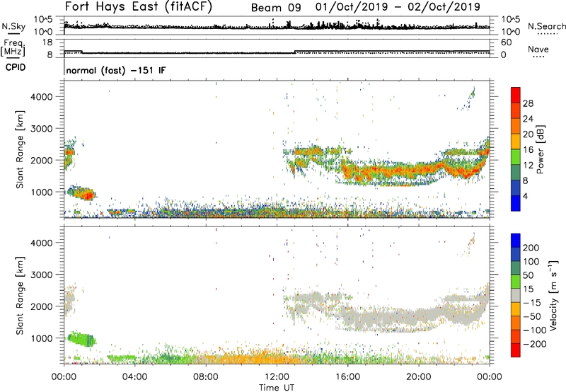Click the '01/Oct/2019 – 02/Oct/2019' date range

pos(398,7)
